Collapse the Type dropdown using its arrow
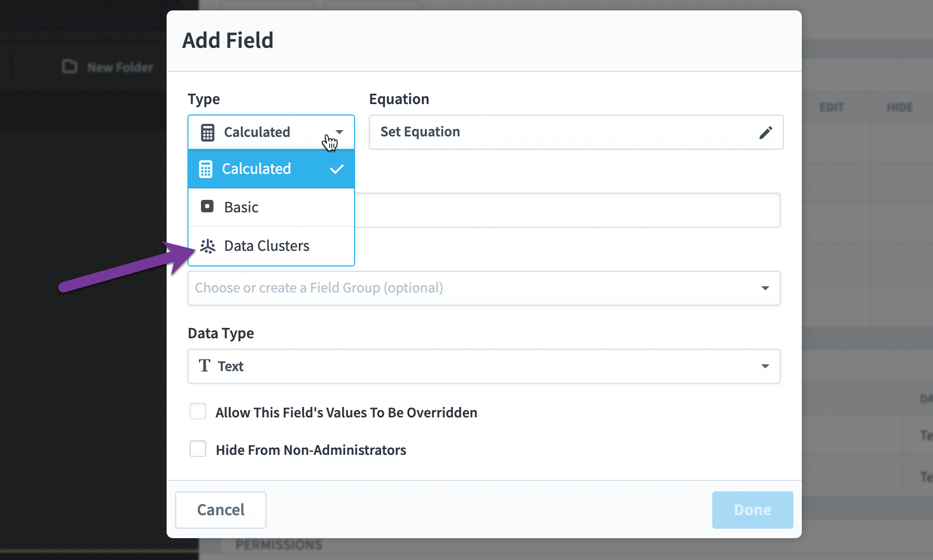Screen dimensions: 933x560 (x=339, y=132)
